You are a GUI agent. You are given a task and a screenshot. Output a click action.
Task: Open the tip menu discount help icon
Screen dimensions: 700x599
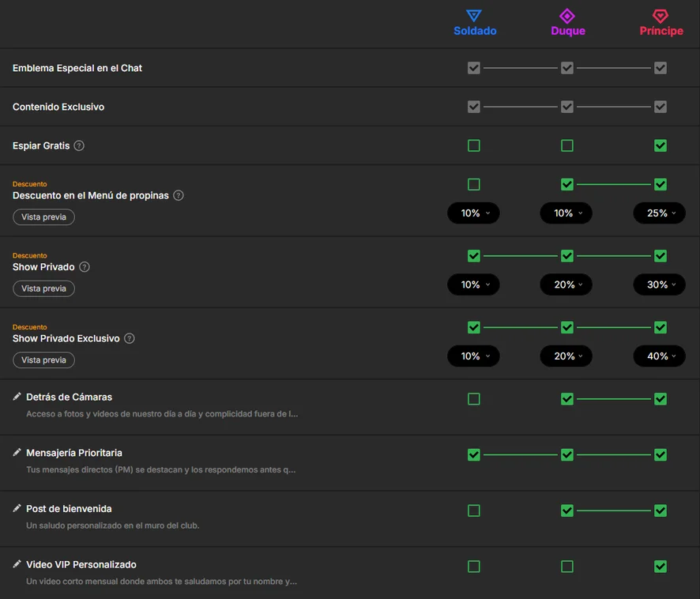pos(178,195)
